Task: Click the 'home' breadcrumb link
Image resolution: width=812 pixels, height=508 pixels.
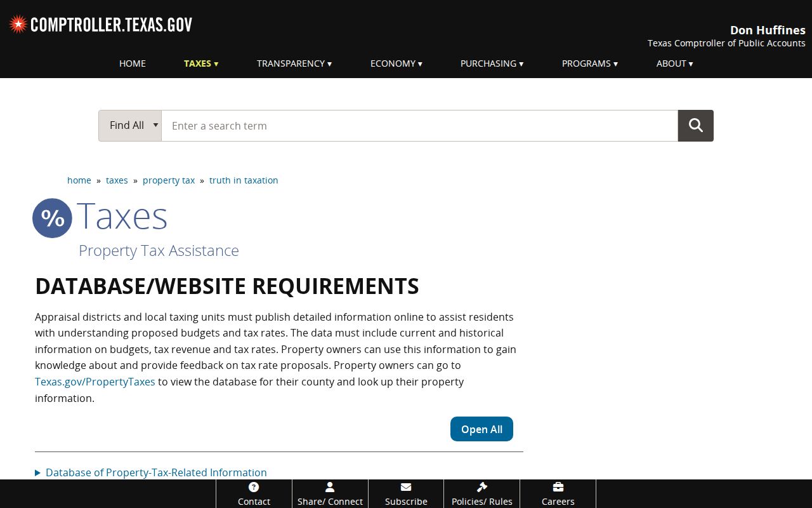Action: (79, 180)
